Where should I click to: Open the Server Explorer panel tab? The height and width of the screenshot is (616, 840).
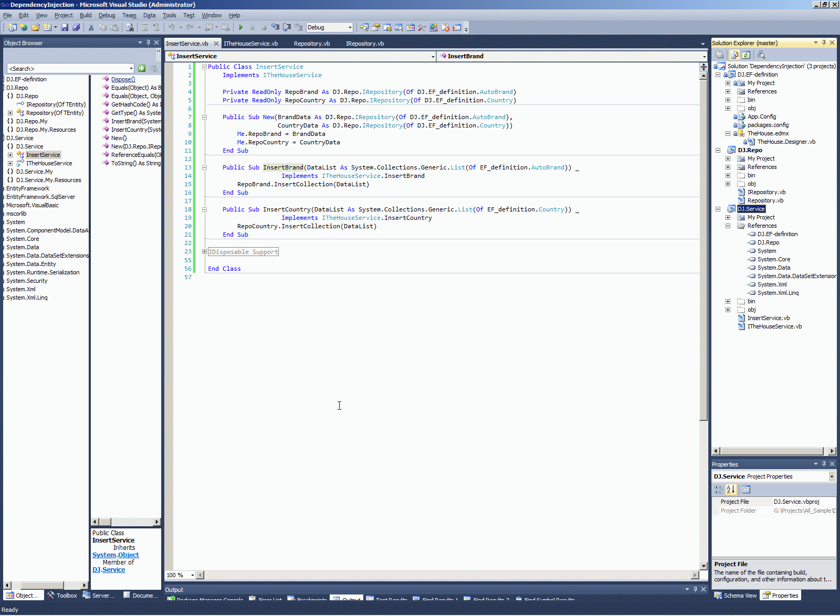pos(99,596)
